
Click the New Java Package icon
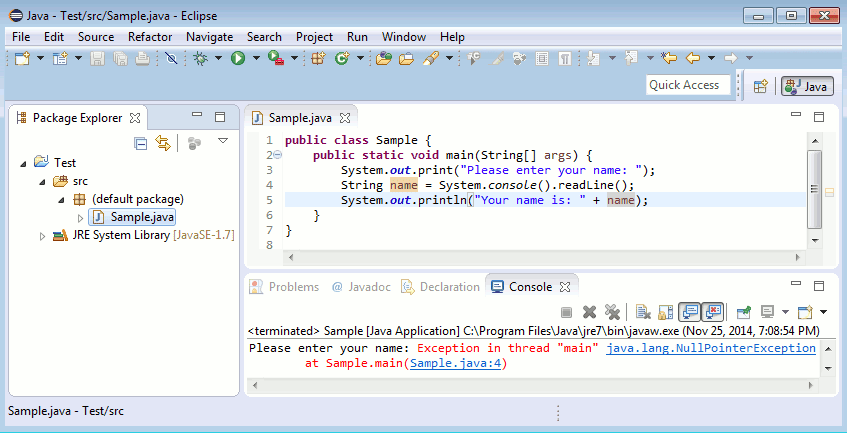tap(318, 58)
